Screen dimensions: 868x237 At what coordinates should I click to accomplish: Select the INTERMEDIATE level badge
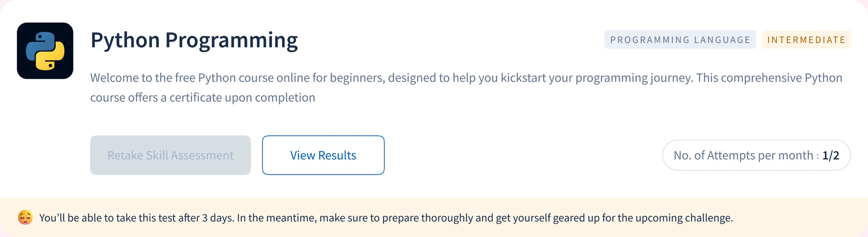pos(806,39)
